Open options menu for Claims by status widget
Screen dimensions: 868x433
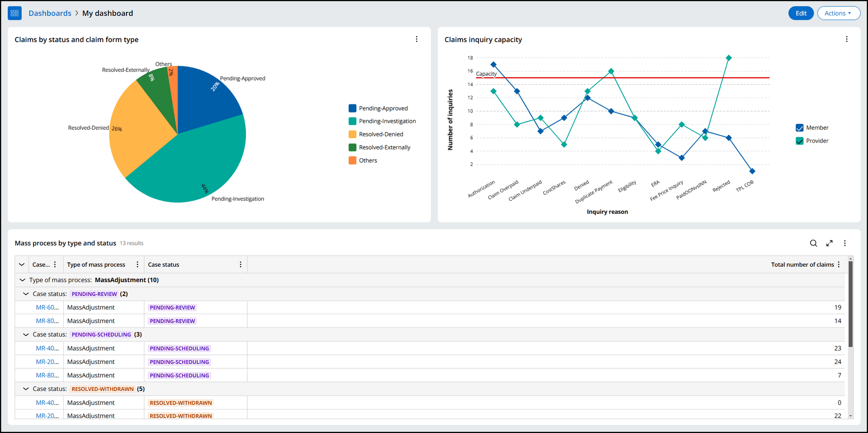[x=416, y=39]
